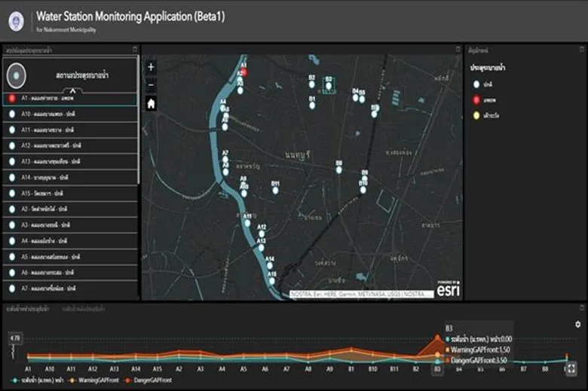This screenshot has height=391, width=588.
Task: Select B5 station marker on map
Action: (x=362, y=99)
